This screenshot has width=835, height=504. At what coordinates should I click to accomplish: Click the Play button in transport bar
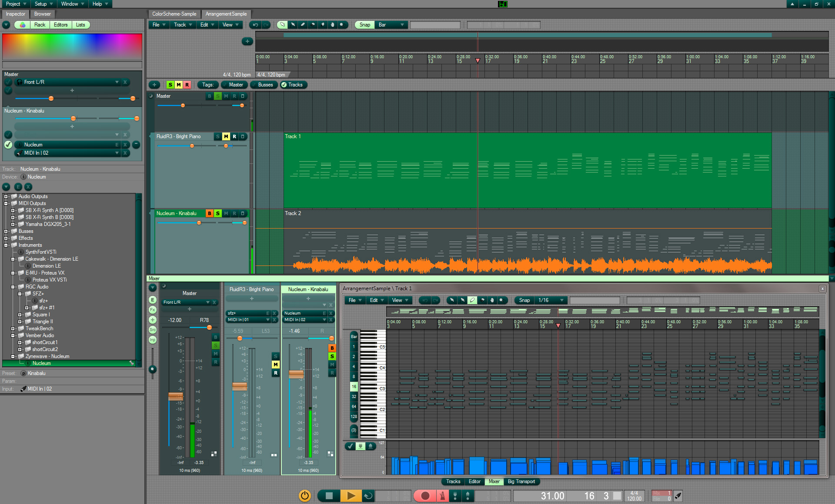[351, 496]
